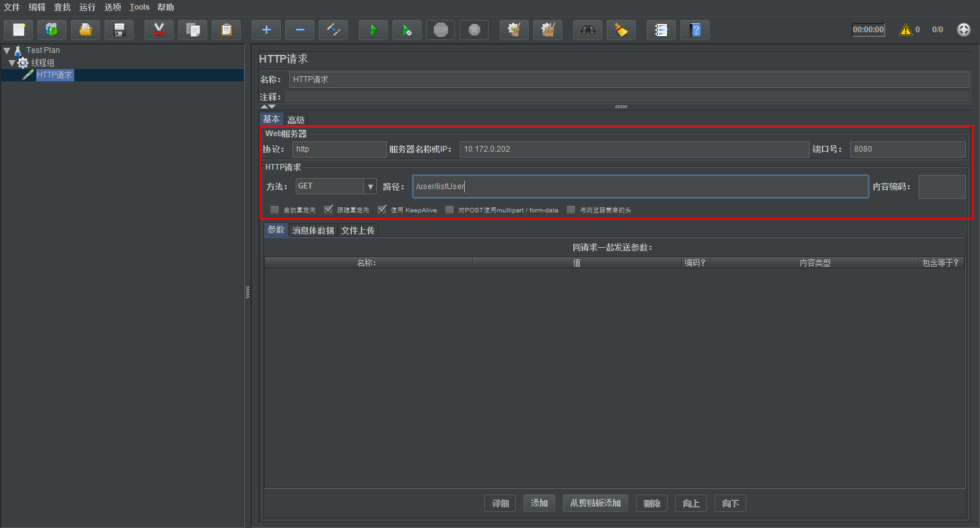This screenshot has width=980, height=528.
Task: Check the 与浏览器兼容的头 checkbox
Action: click(x=571, y=210)
